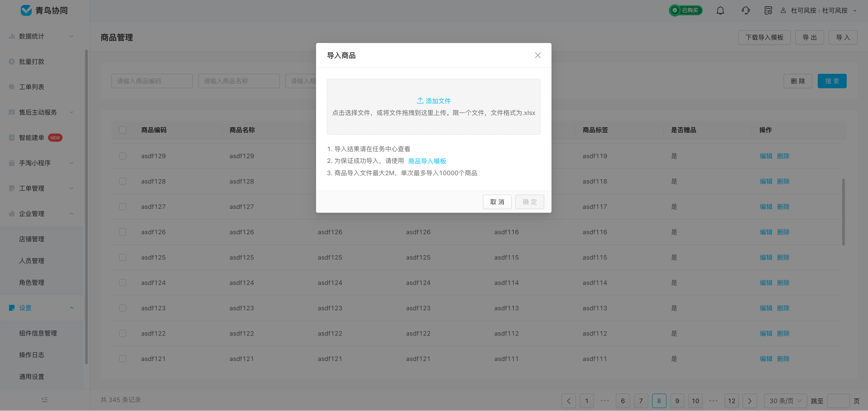The image size is (868, 411).
Task: Open the 商品导入模板 link
Action: 427,161
